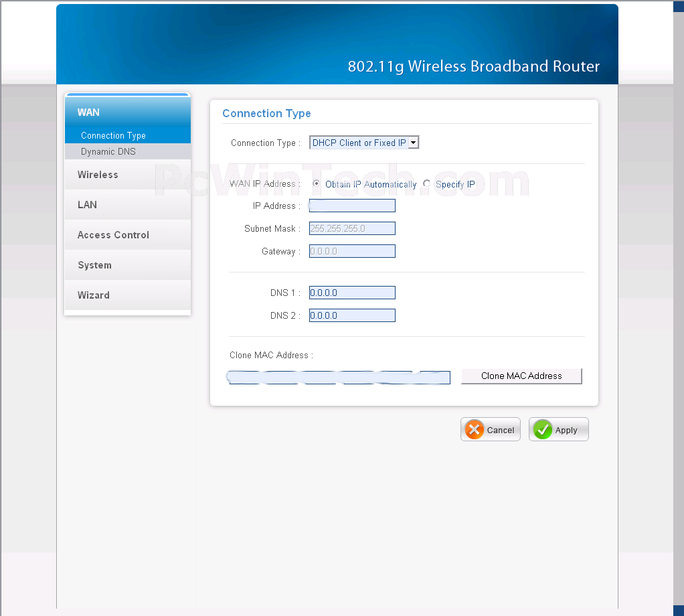684x616 pixels.
Task: Open the LAN menu section
Action: pyautogui.click(x=127, y=205)
